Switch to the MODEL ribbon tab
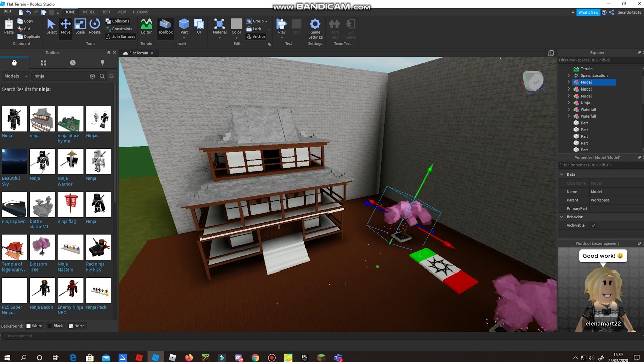644x362 pixels. coord(88,12)
